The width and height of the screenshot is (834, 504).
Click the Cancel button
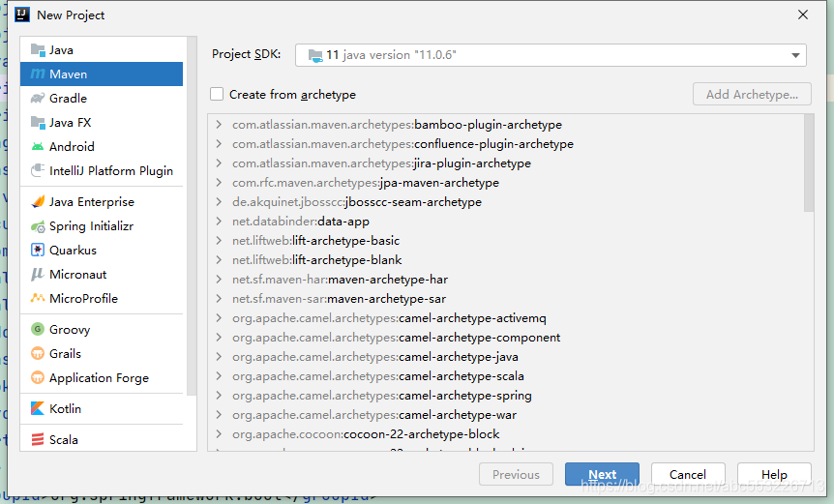688,474
